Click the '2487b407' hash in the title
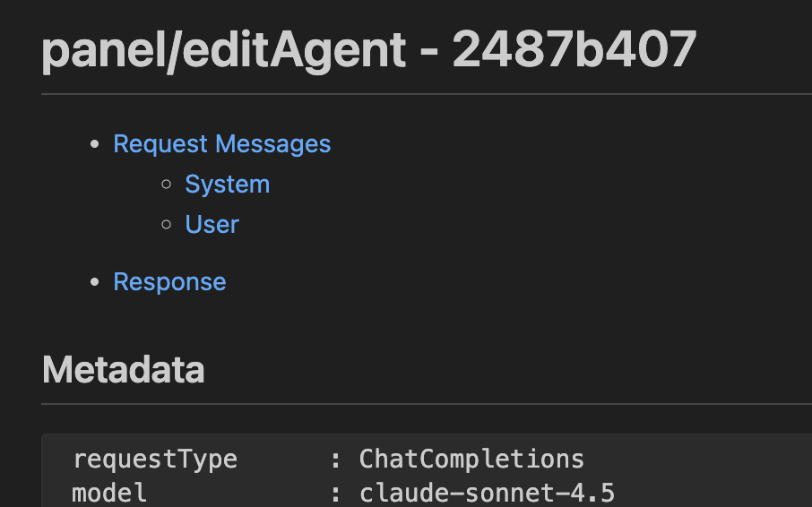 574,51
